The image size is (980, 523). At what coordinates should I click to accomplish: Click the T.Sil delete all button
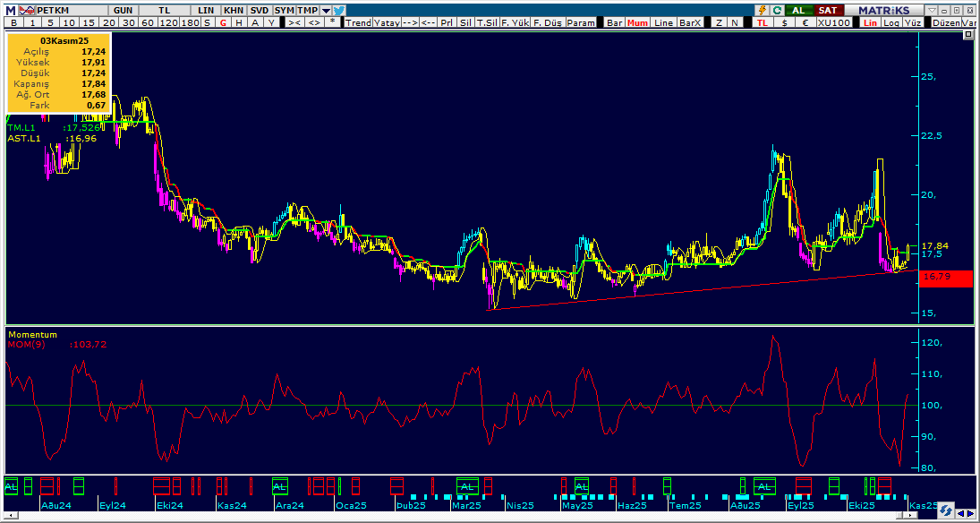487,21
